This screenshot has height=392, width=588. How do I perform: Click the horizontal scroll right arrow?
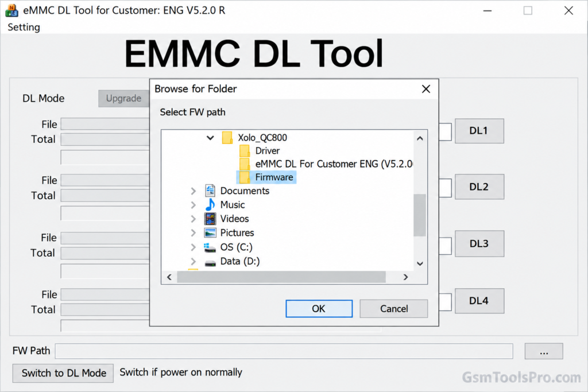(405, 277)
